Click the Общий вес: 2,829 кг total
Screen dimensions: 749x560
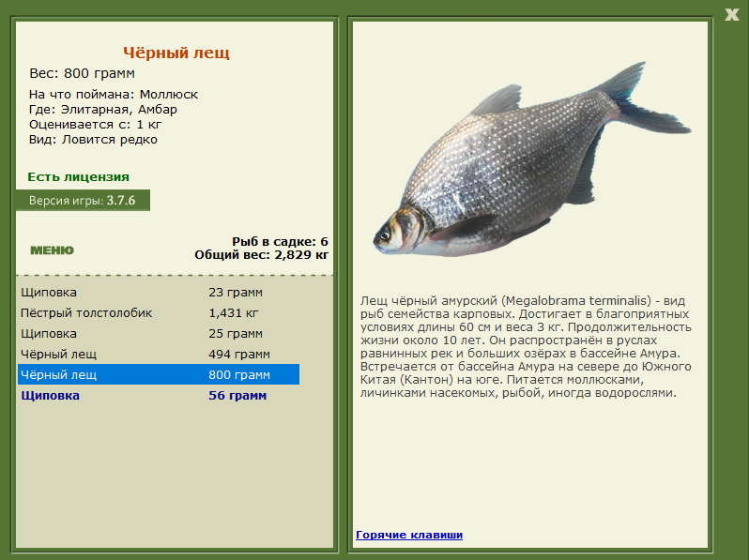pos(261,254)
